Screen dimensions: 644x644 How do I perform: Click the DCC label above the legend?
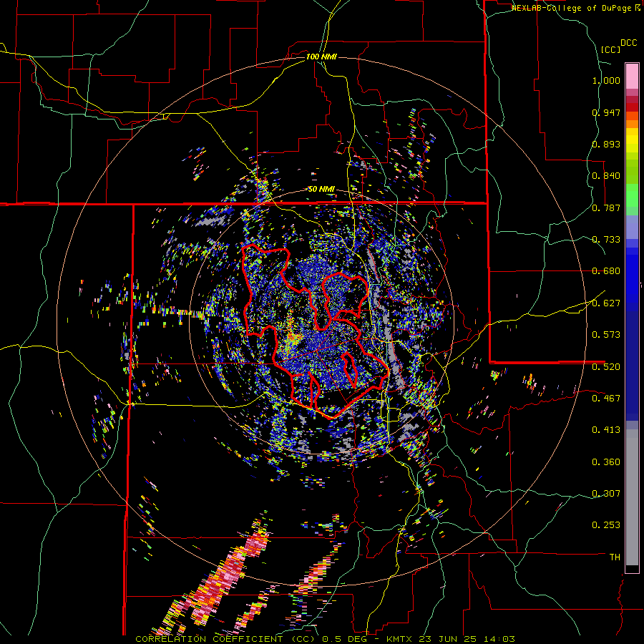point(628,43)
